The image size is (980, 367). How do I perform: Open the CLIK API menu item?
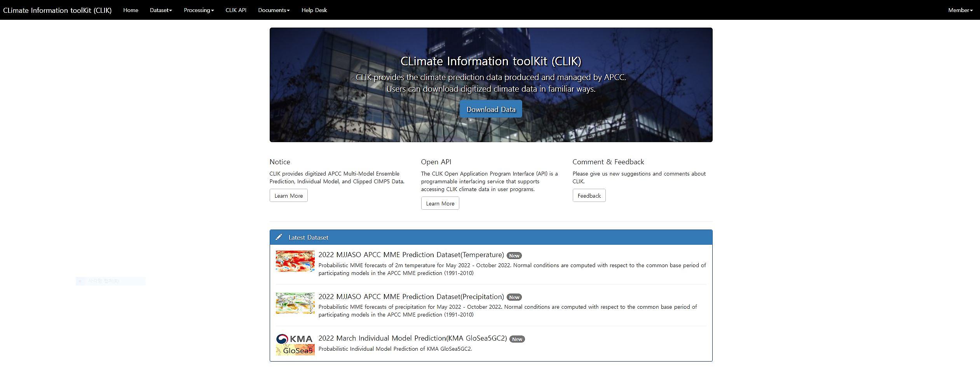click(236, 10)
